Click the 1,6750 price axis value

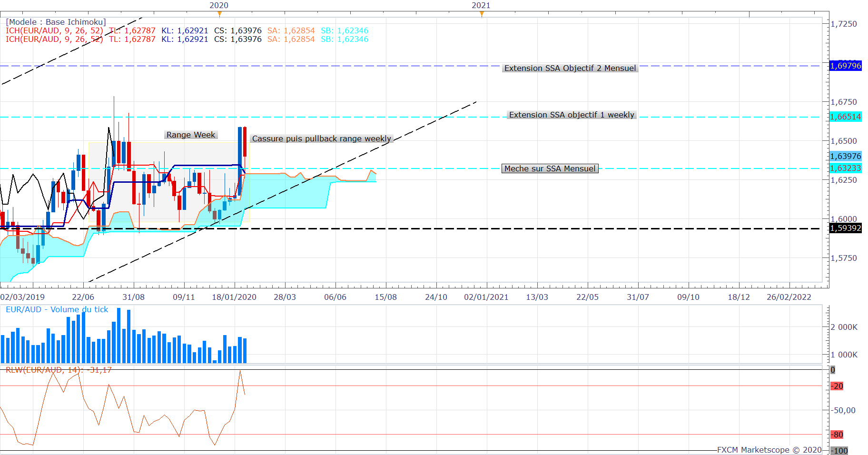tap(844, 102)
